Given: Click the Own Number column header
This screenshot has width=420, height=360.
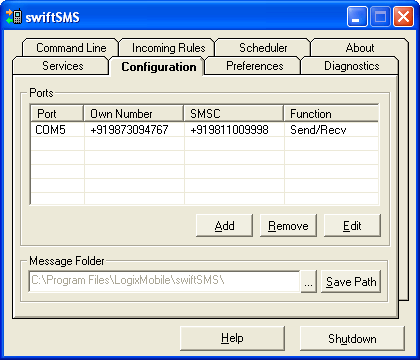Looking at the screenshot, I should coord(134,114).
